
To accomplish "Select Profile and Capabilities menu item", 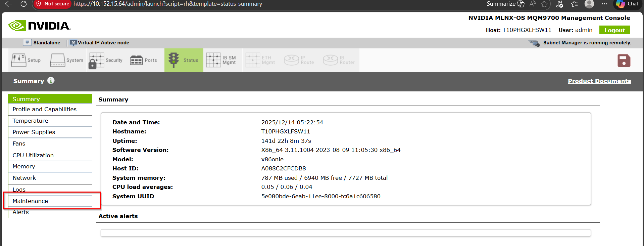I will pos(44,109).
